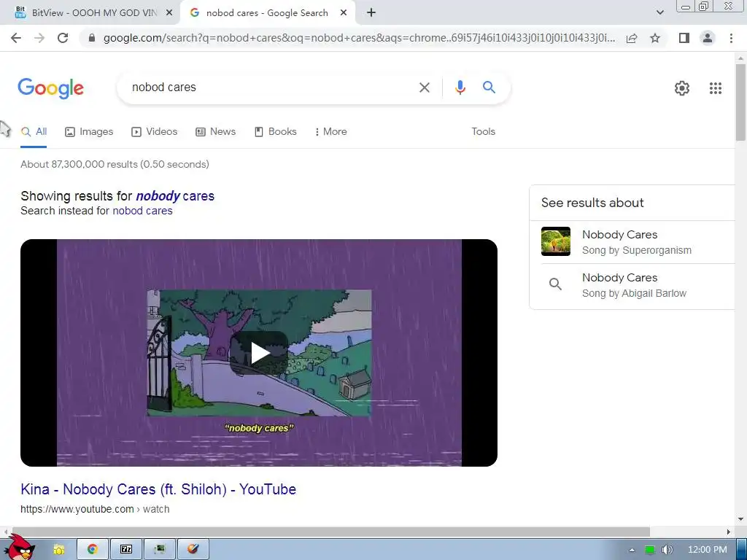
Task: Switch to News results
Action: [216, 132]
